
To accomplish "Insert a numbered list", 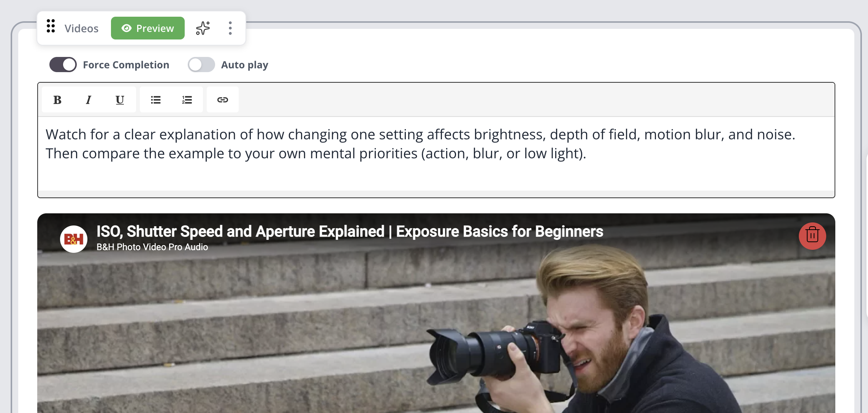I will click(187, 100).
